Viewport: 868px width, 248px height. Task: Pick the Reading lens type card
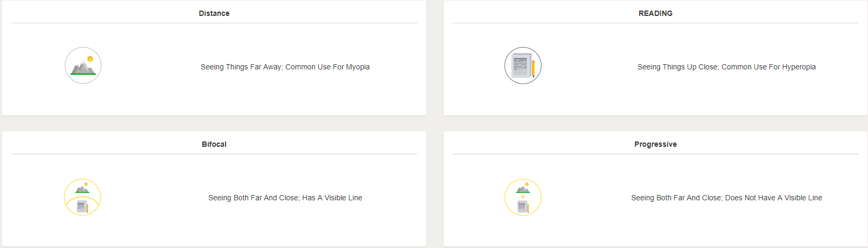(x=656, y=58)
